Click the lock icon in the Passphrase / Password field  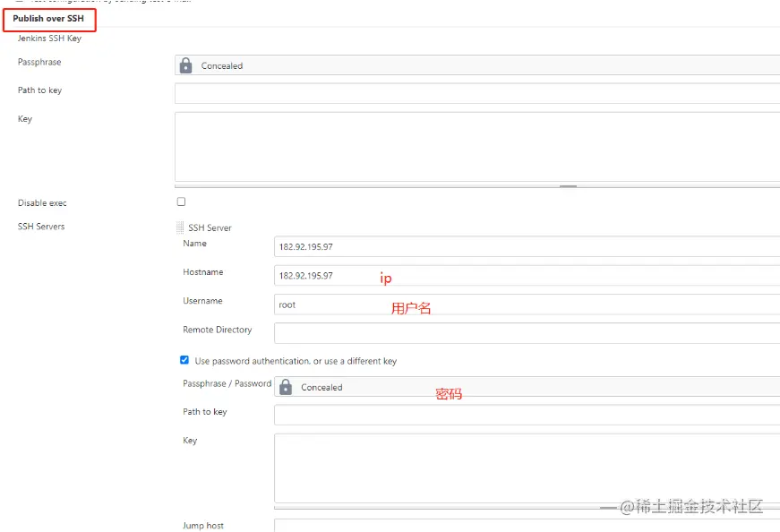point(286,387)
